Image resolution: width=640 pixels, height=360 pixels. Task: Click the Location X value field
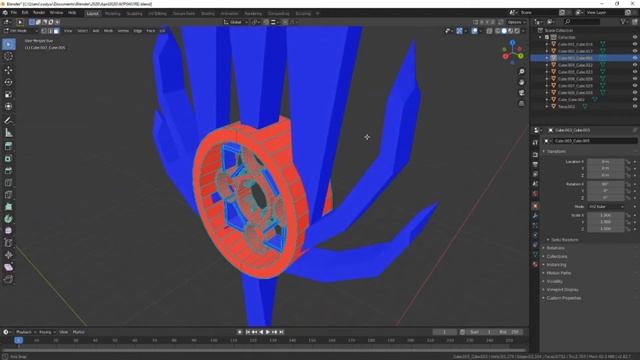[x=606, y=162]
